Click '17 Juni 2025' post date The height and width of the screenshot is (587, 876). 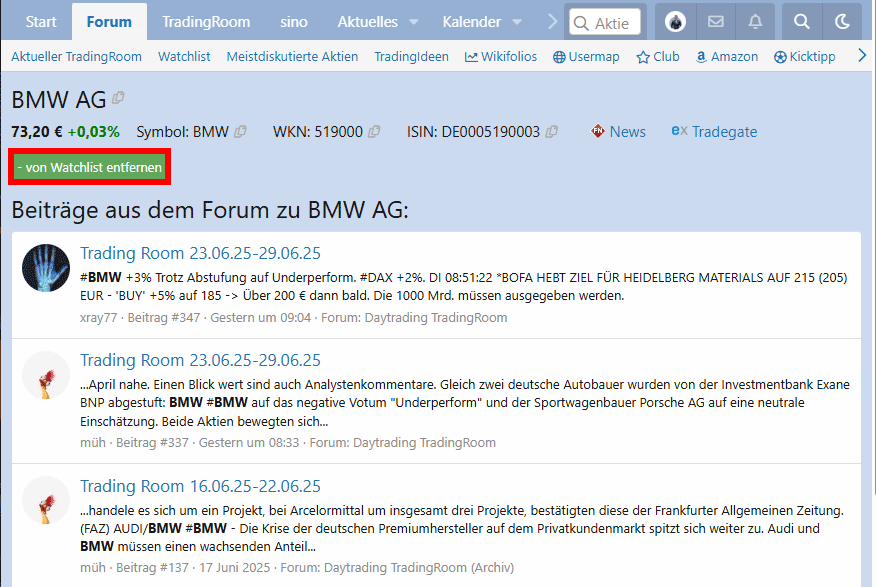click(x=235, y=568)
